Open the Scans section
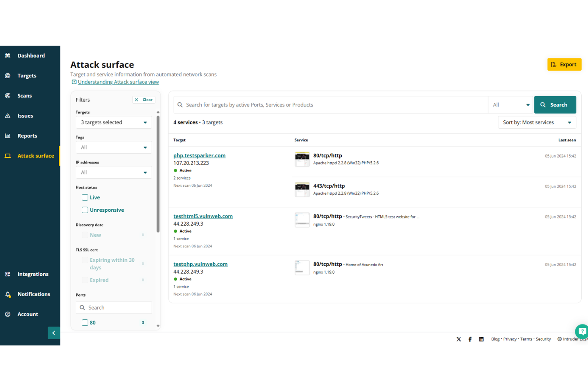 pos(8,95)
